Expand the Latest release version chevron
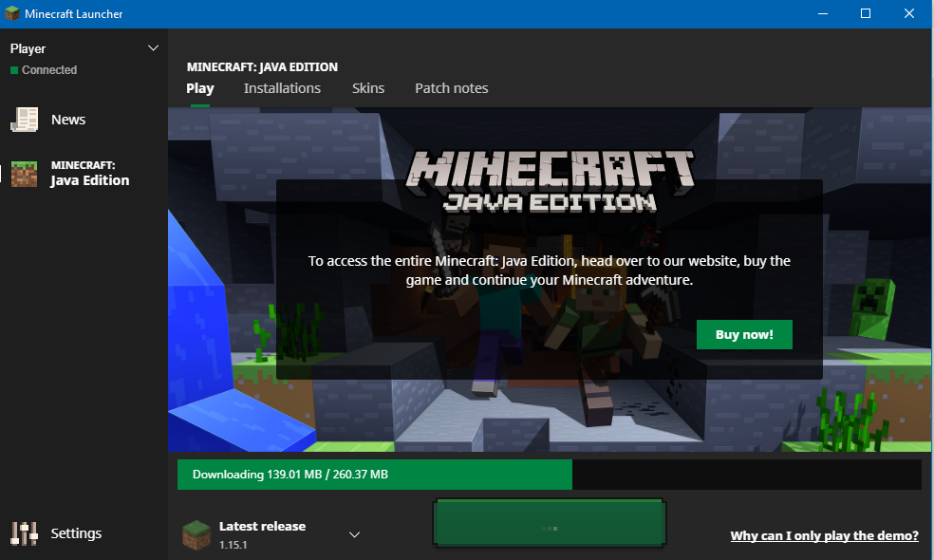The width and height of the screenshot is (934, 560). tap(354, 535)
